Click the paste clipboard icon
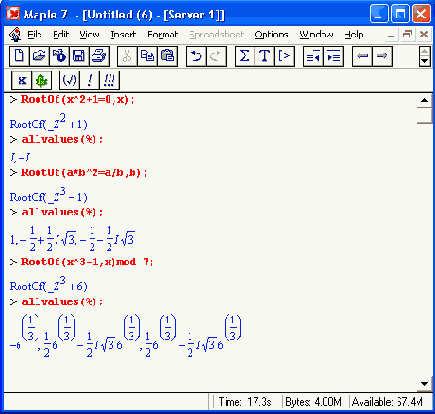The image size is (435, 414). click(x=167, y=56)
